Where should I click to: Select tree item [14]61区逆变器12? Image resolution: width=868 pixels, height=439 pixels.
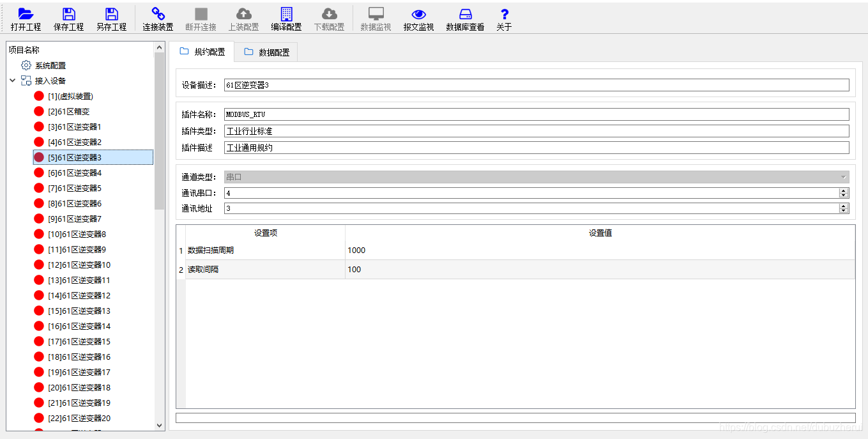click(x=79, y=295)
